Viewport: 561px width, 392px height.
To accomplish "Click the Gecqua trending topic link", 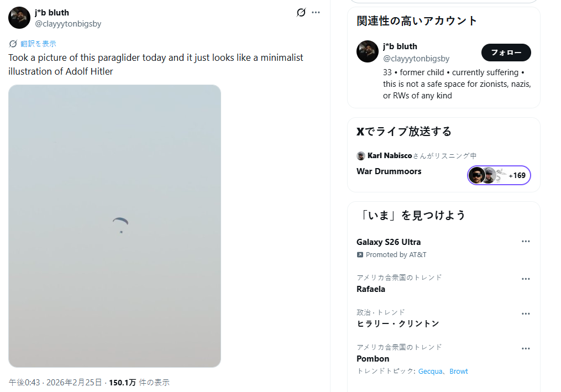I will point(431,372).
